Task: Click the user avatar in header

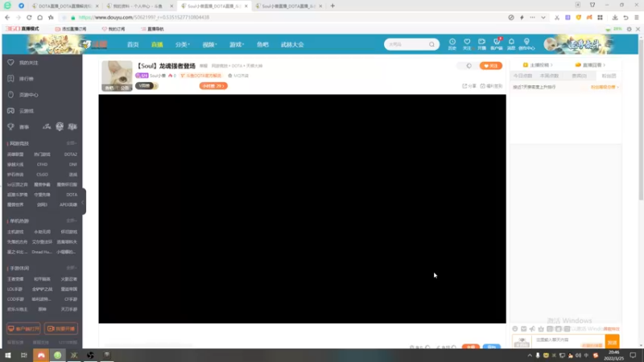Action: pyautogui.click(x=551, y=44)
